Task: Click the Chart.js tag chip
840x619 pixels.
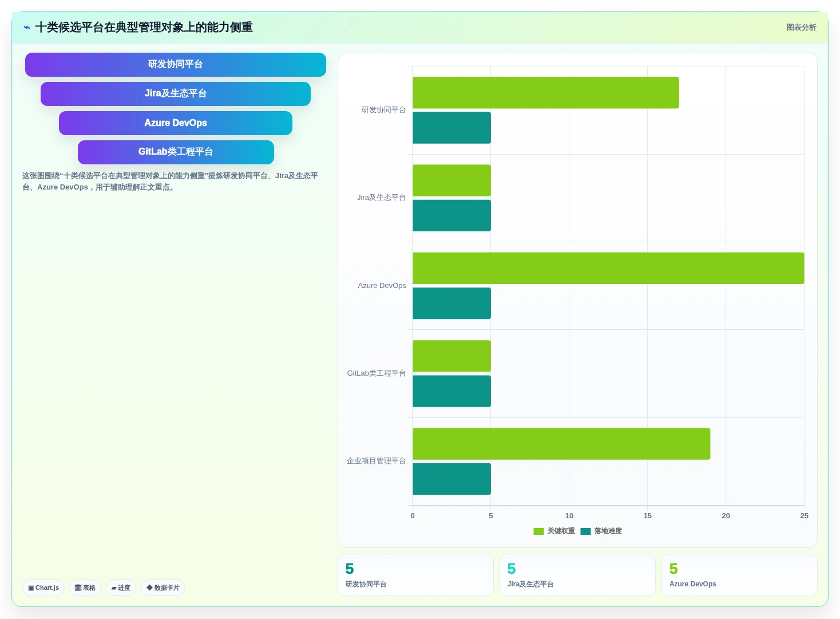Action: [x=43, y=588]
